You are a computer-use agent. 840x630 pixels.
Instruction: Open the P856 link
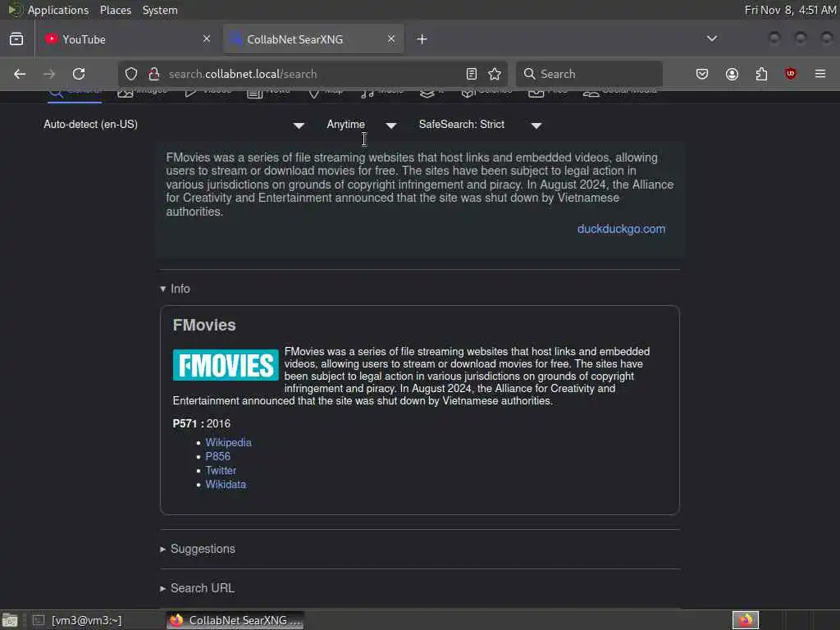(217, 456)
